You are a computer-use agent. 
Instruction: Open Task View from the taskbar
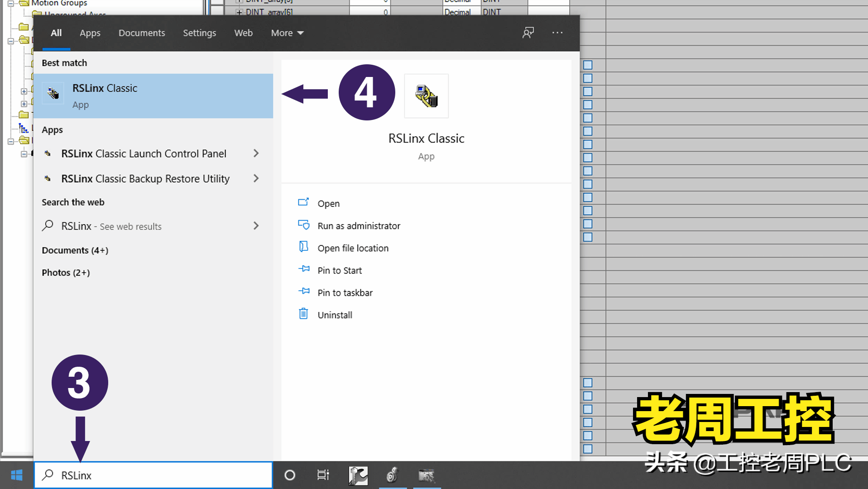[x=323, y=475]
